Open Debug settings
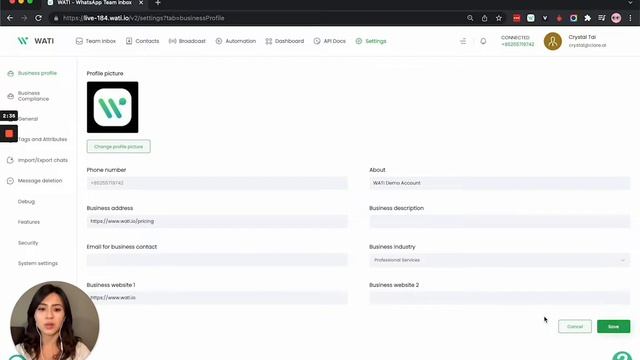This screenshot has height=360, width=640. 26,202
